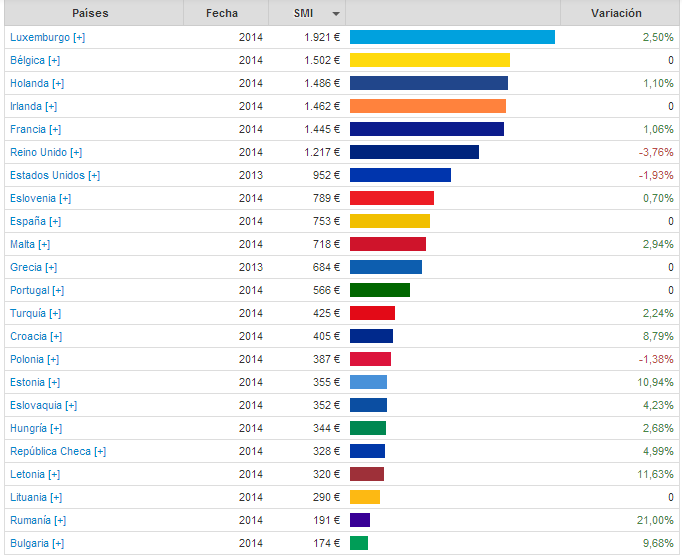The height and width of the screenshot is (558, 682).
Task: Open the Irlanda country link
Action: (26, 106)
